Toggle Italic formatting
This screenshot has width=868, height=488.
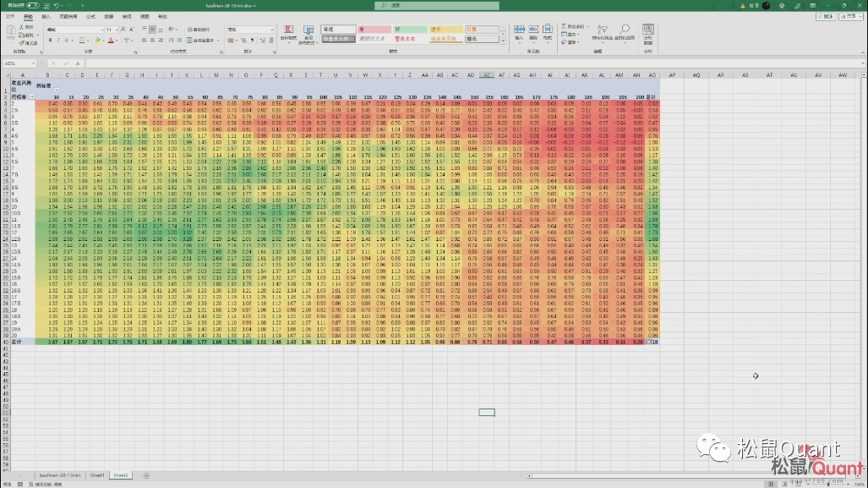(x=58, y=41)
